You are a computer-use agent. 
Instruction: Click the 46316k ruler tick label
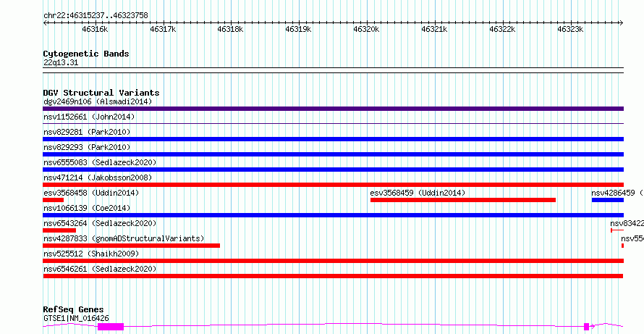(95, 29)
